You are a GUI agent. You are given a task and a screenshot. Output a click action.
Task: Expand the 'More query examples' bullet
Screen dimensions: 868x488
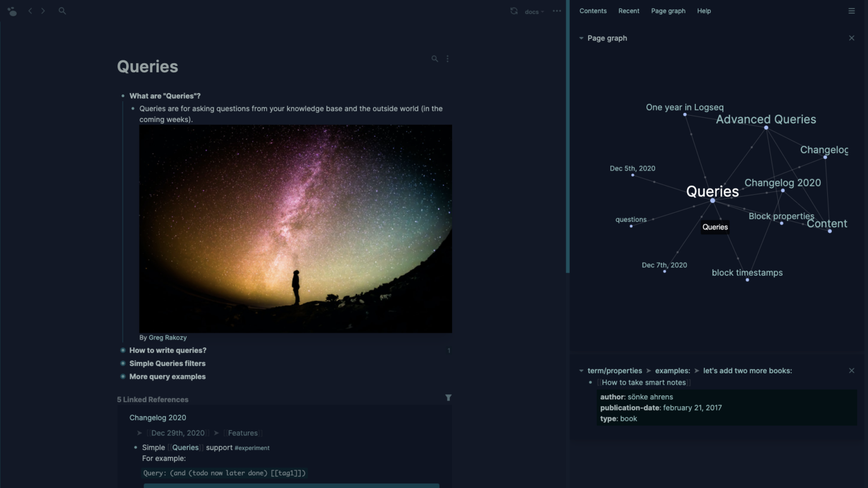pos(123,377)
